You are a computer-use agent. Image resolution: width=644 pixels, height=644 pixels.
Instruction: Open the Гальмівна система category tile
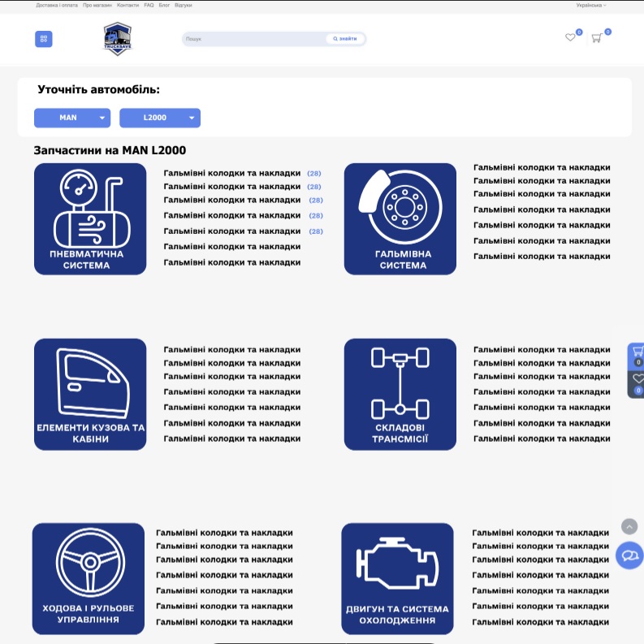[x=400, y=219]
